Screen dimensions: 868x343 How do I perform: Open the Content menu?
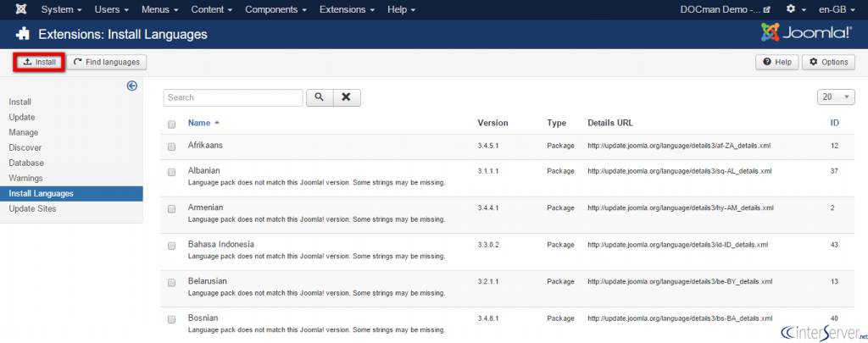click(x=211, y=10)
